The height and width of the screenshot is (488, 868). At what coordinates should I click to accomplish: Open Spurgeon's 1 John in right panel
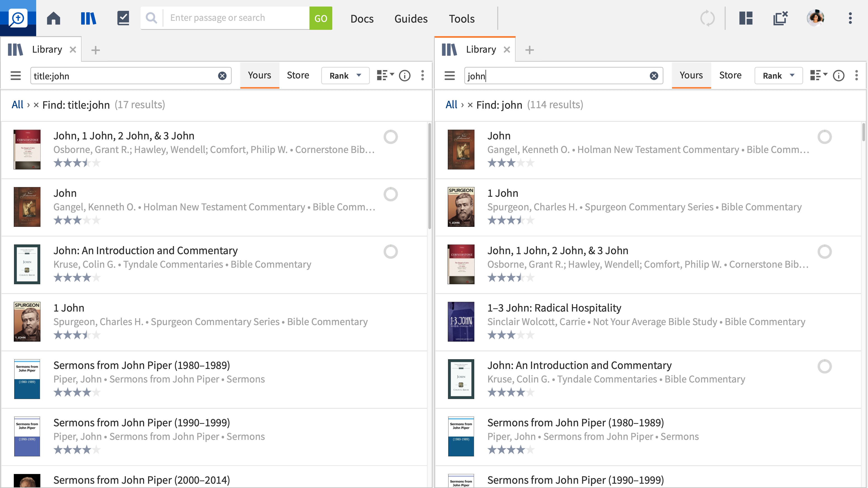tap(503, 193)
